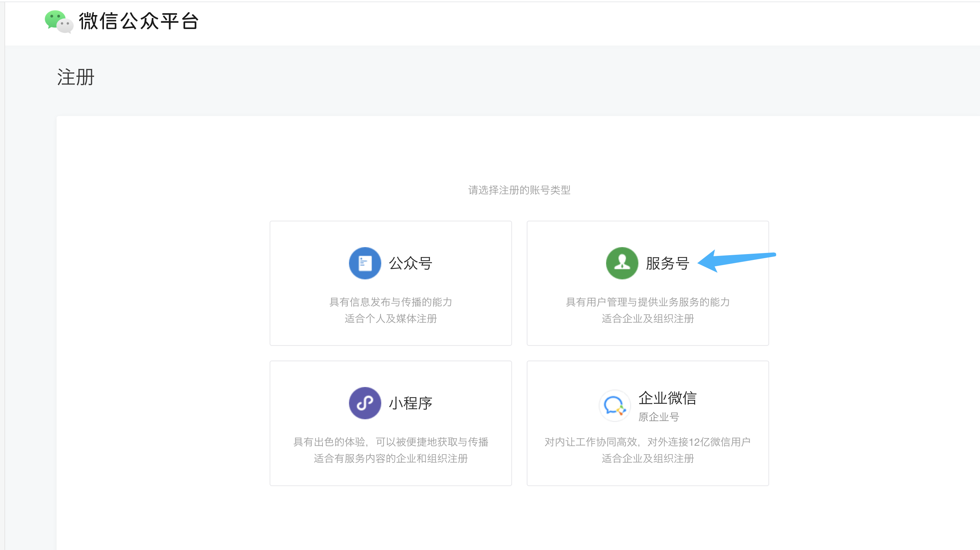Viewport: 980px width, 550px height.
Task: Click the purple 小程序 icon
Action: click(x=365, y=403)
